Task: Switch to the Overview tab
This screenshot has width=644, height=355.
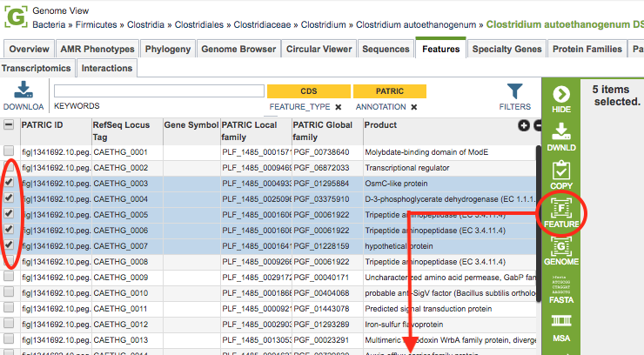Action: click(29, 49)
